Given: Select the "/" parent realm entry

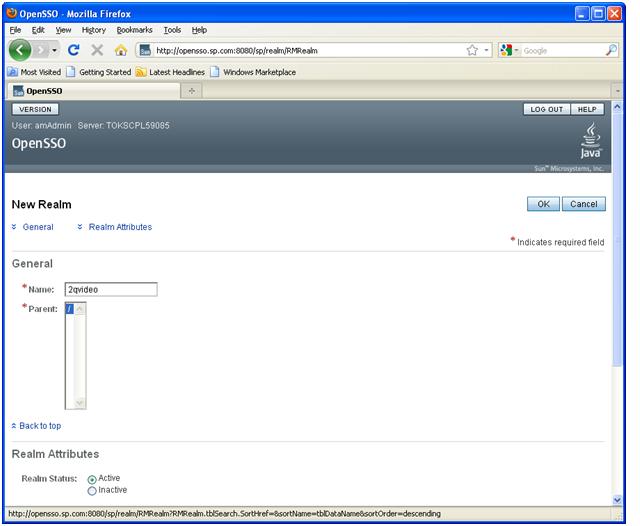Looking at the screenshot, I should 69,309.
